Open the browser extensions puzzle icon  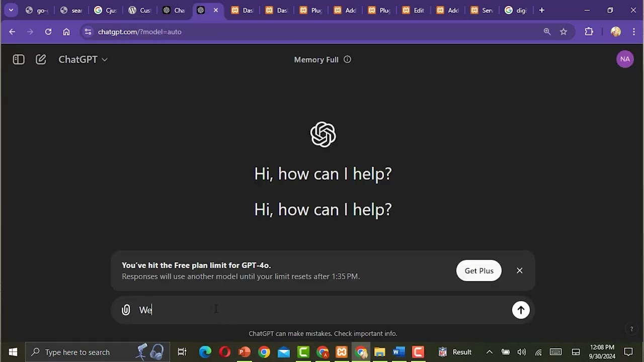589,32
